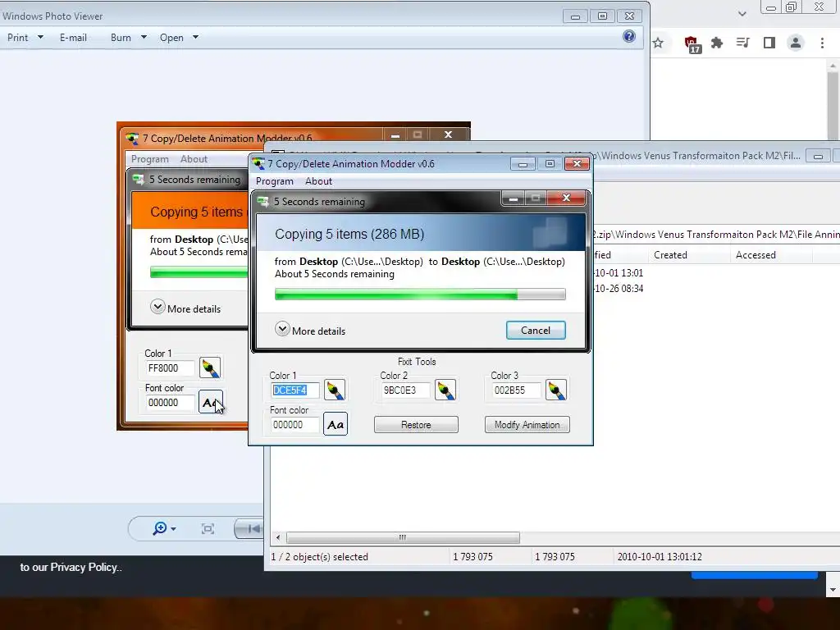Click the Modify Animation button
This screenshot has width=840, height=630.
(527, 425)
